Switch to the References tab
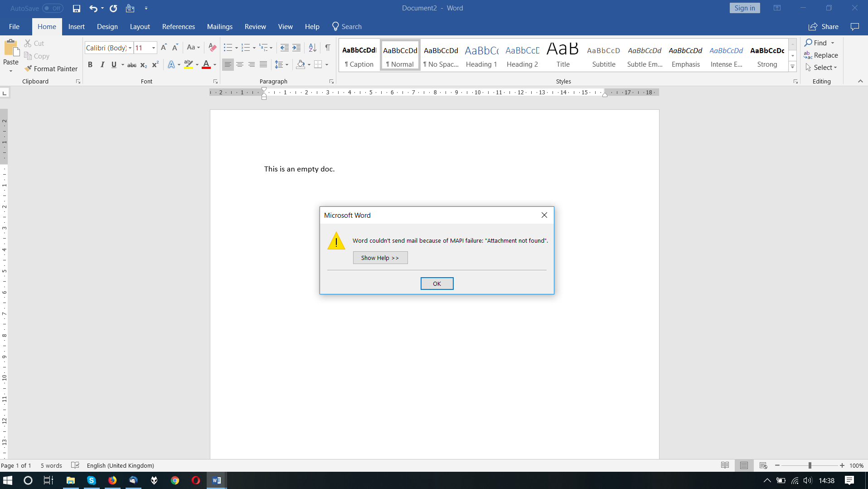 [179, 27]
